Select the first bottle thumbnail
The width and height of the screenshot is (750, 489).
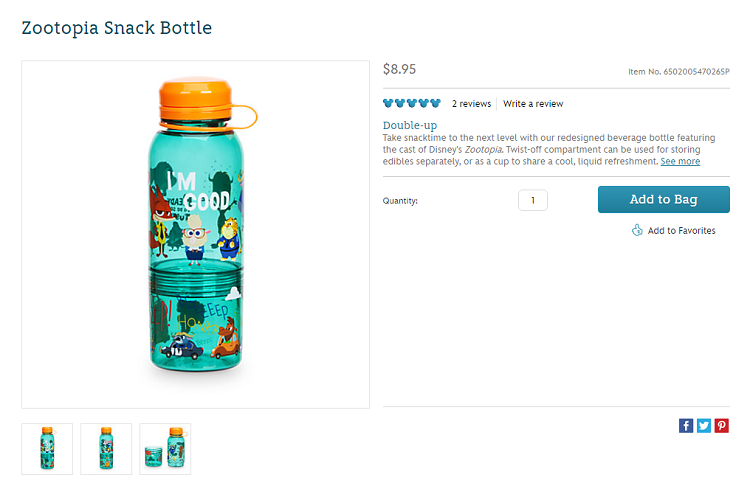(x=47, y=448)
